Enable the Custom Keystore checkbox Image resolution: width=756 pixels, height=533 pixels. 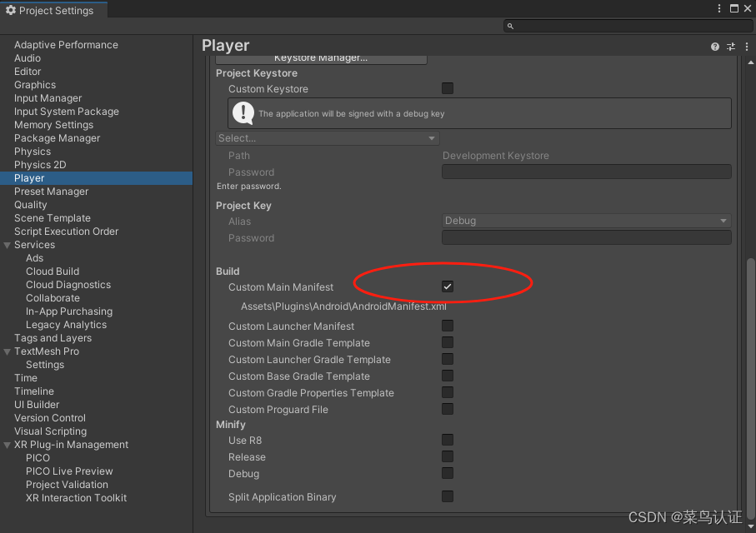tap(448, 88)
